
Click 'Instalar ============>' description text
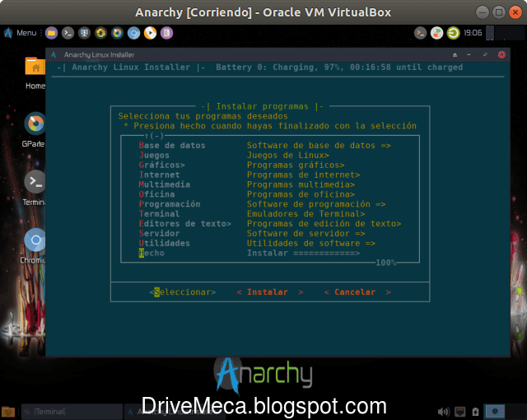304,253
